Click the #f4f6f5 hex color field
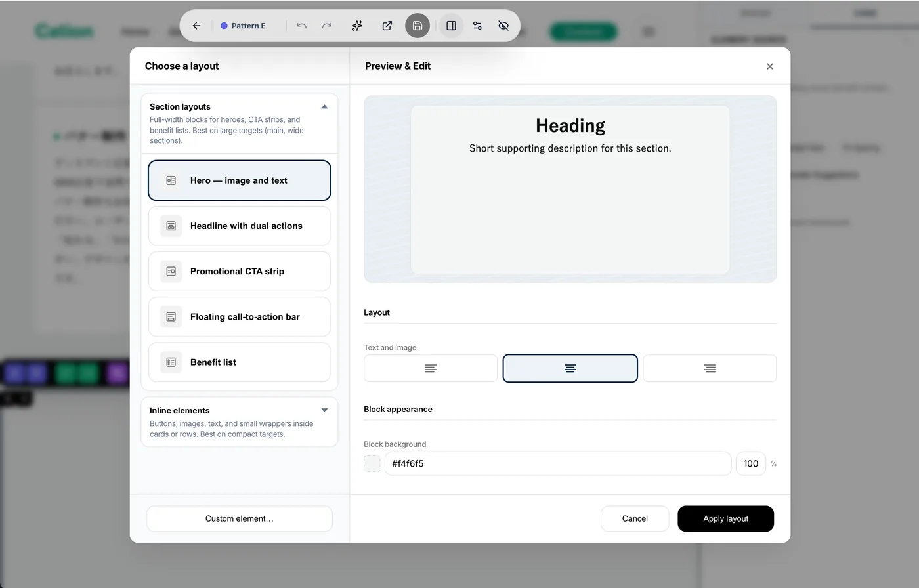This screenshot has width=919, height=588. tap(558, 463)
